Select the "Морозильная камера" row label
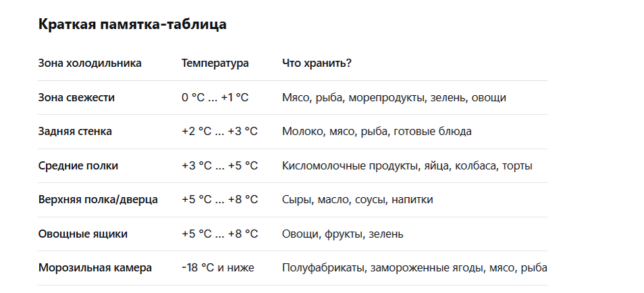Image resolution: width=644 pixels, height=293 pixels. click(95, 268)
